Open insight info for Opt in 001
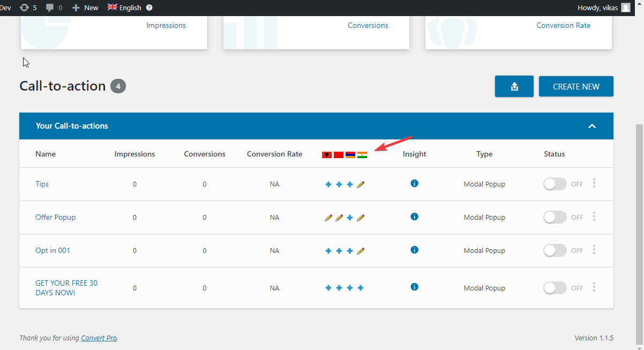This screenshot has height=350, width=644. tap(414, 250)
